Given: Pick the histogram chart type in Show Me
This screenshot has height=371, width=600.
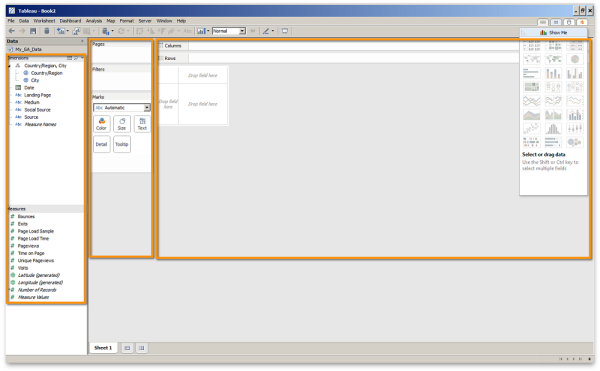Looking at the screenshot, I should [x=553, y=128].
